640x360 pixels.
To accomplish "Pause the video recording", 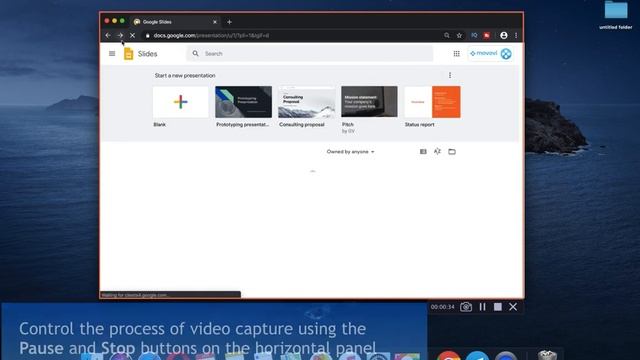I will tap(482, 307).
